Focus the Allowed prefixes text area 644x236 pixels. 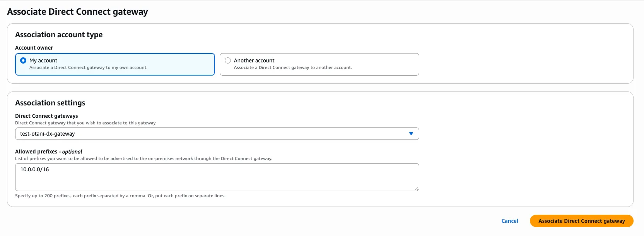tap(217, 177)
